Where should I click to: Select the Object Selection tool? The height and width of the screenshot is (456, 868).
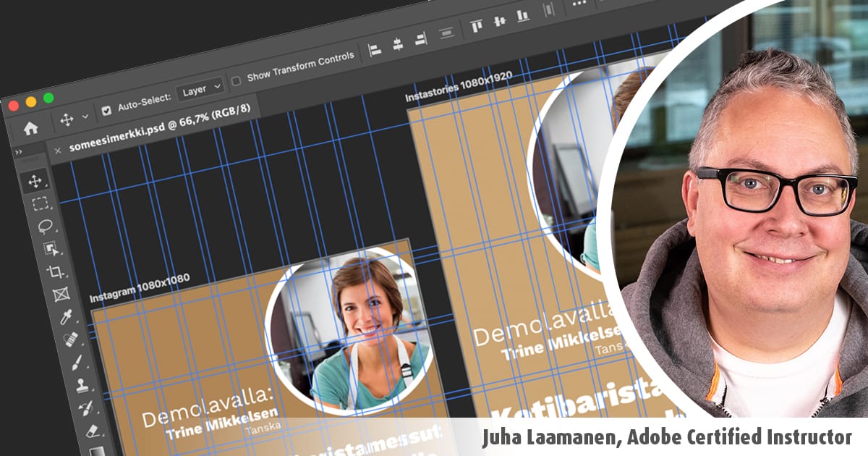click(51, 248)
